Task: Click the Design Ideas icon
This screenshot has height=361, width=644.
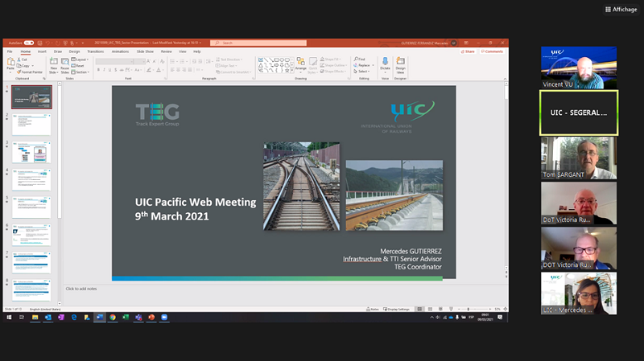Action: 400,61
